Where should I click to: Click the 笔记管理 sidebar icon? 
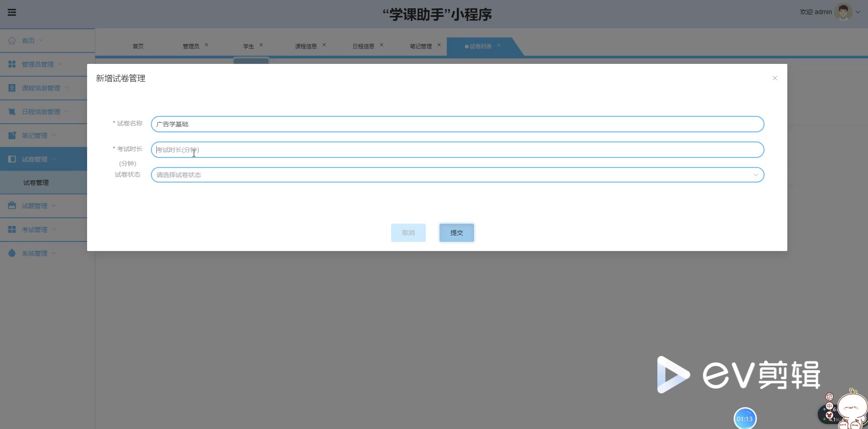pos(12,135)
